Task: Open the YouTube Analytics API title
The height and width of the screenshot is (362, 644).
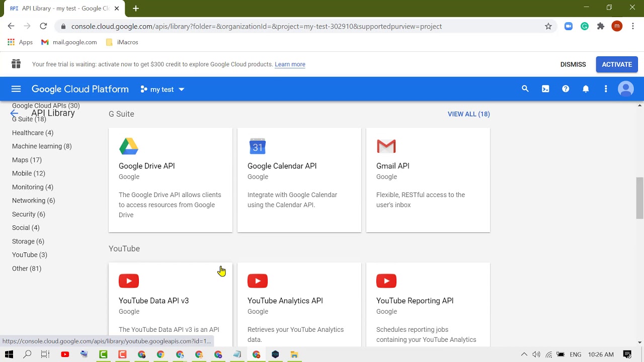Action: coord(285,301)
